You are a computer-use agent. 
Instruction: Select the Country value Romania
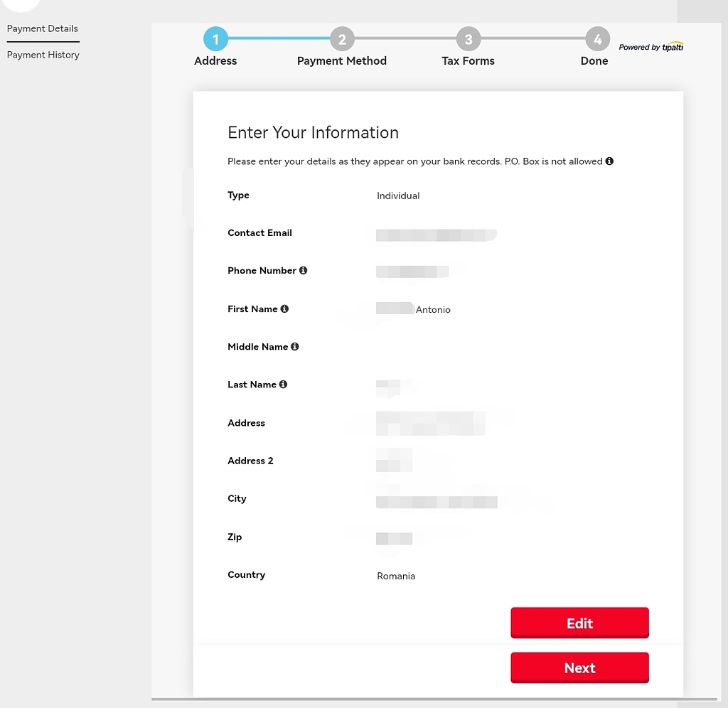(x=396, y=576)
